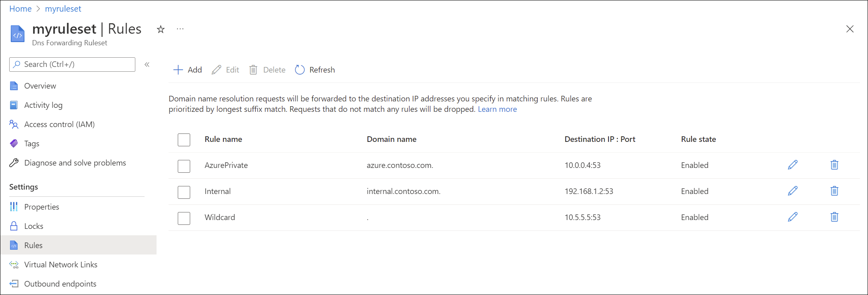Check the AzurePrivate rule checkbox
Image resolution: width=868 pixels, height=295 pixels.
(x=184, y=166)
